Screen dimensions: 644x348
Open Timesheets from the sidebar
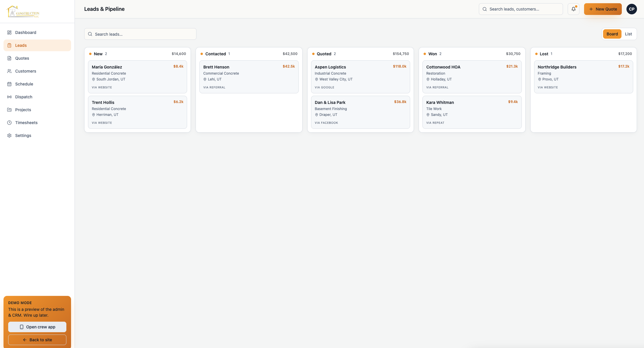pyautogui.click(x=26, y=122)
